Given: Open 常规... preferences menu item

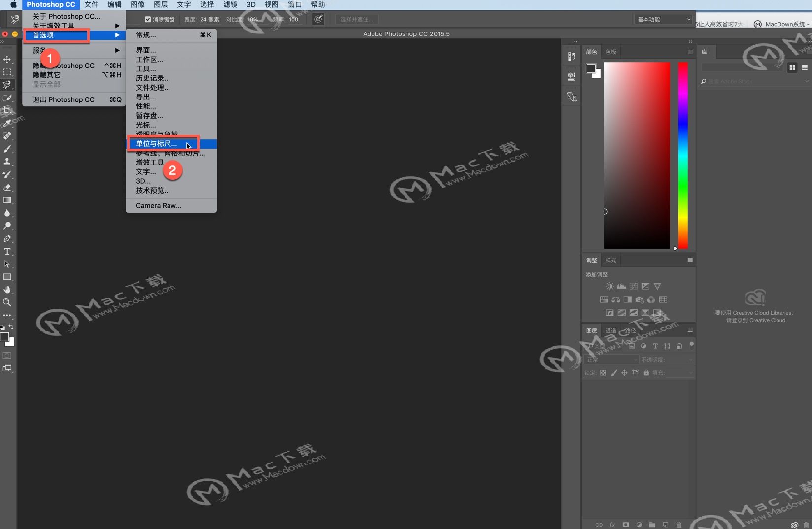Looking at the screenshot, I should click(171, 35).
